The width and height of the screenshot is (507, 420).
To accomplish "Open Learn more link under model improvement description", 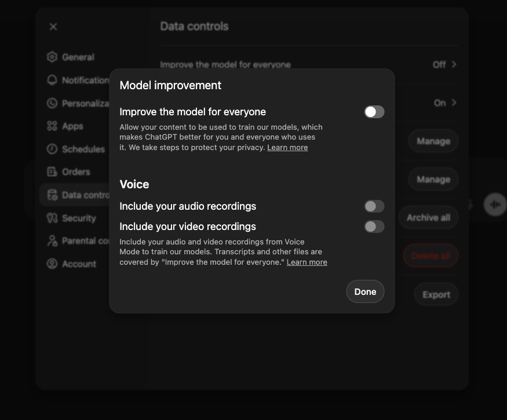I will pyautogui.click(x=287, y=148).
